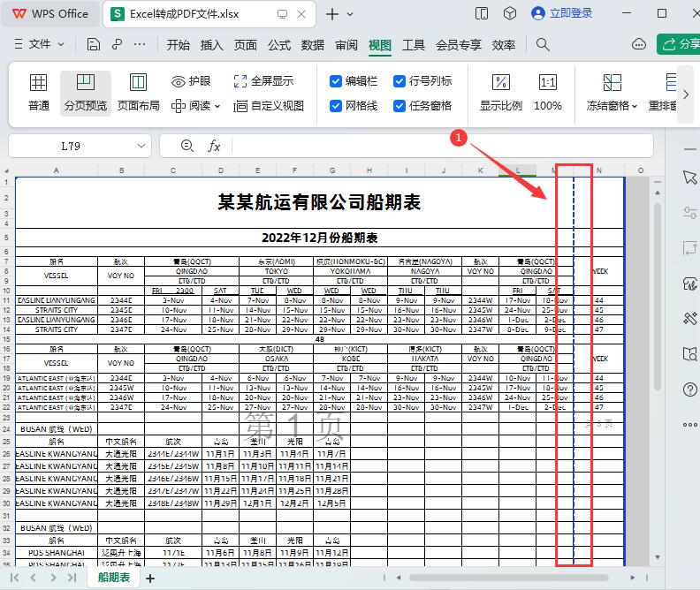This screenshot has width=700, height=590.
Task: Expand the ribbon with right chevron
Action: (x=686, y=95)
